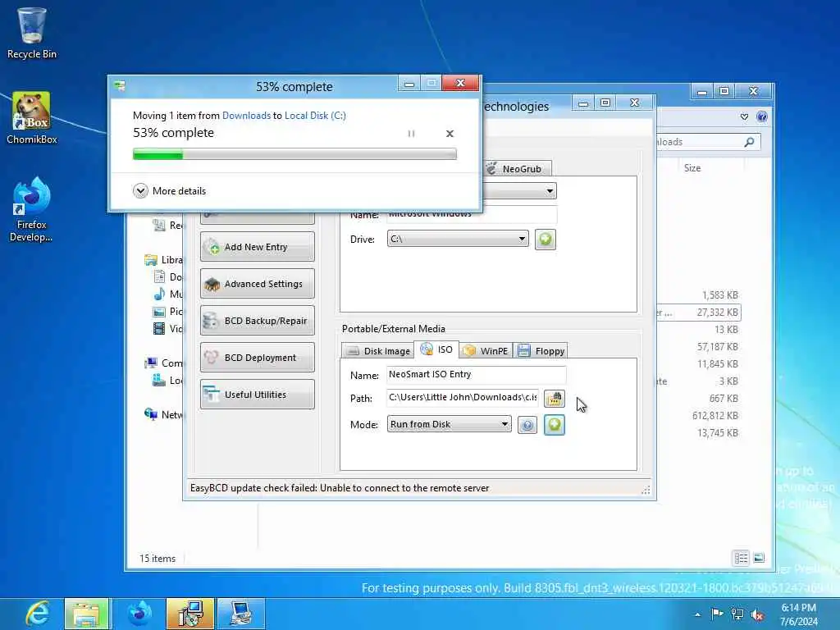Open Firefox from the taskbar

tap(139, 614)
